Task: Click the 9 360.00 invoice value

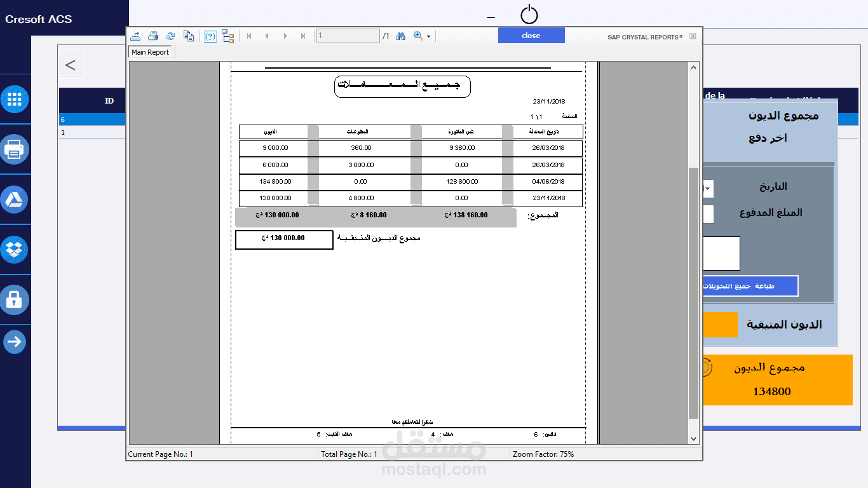Action: [461, 148]
